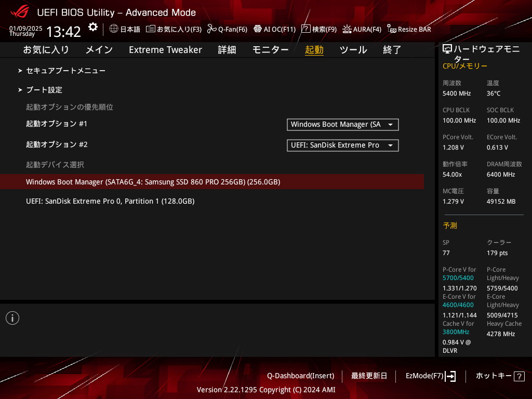Image resolution: width=532 pixels, height=399 pixels.
Task: Open the 起動オプション #1 dropdown
Action: (x=342, y=125)
